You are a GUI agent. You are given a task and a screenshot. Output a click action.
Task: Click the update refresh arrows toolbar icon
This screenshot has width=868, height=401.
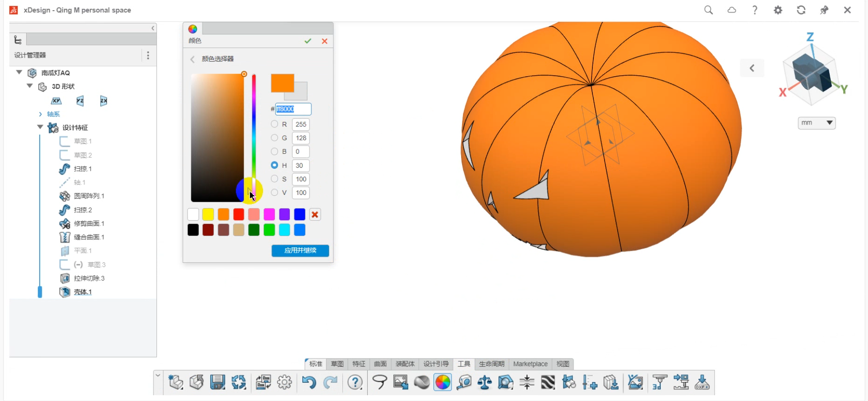pyautogui.click(x=239, y=383)
